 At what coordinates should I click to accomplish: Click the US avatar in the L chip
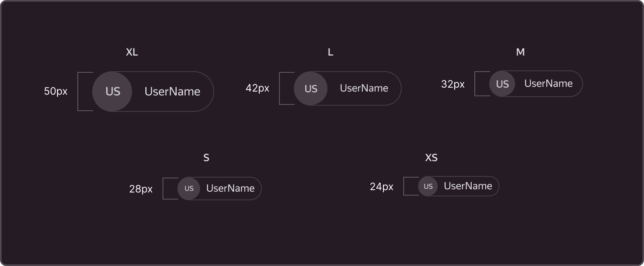pyautogui.click(x=311, y=88)
